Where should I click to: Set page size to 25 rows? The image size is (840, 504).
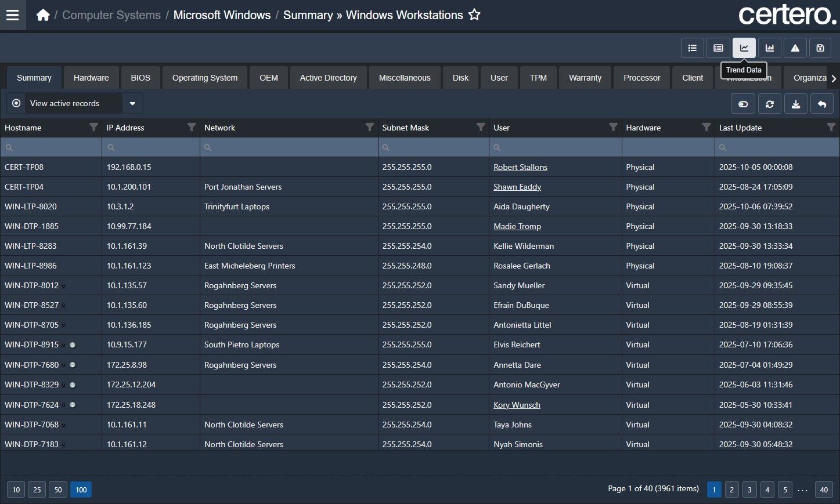pos(37,490)
